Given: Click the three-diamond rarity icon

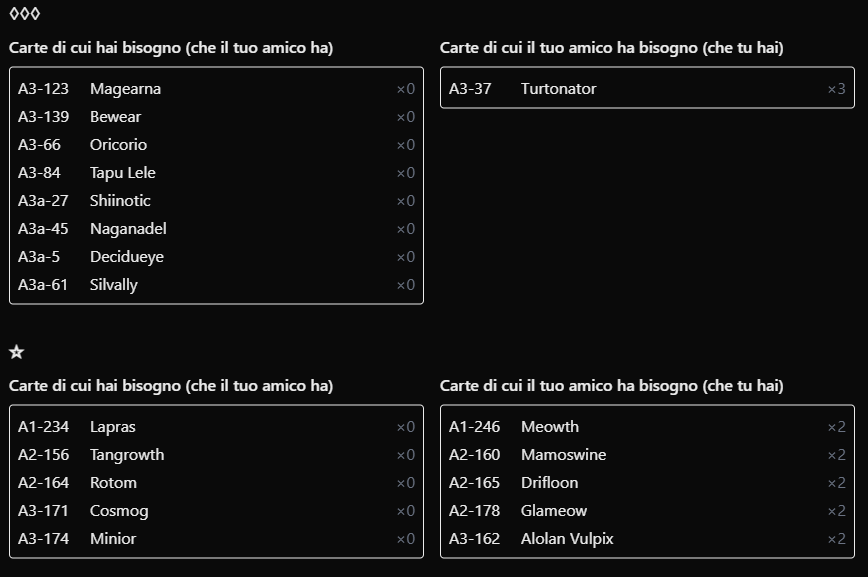Looking at the screenshot, I should pos(24,14).
